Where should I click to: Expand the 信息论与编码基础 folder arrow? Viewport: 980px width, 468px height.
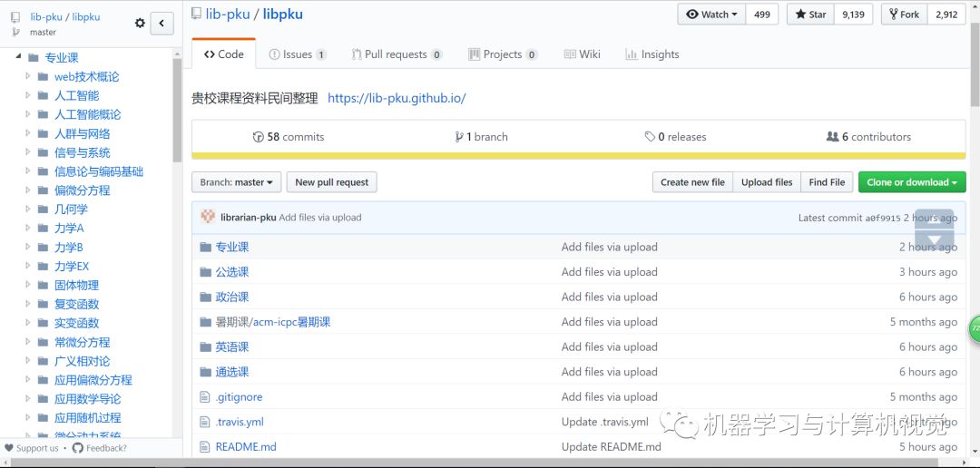pos(27,171)
